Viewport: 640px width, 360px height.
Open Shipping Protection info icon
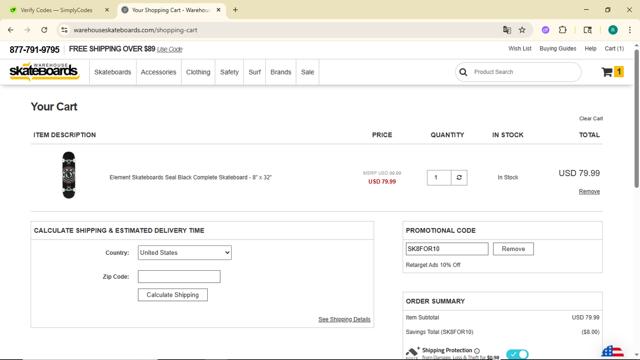click(477, 351)
